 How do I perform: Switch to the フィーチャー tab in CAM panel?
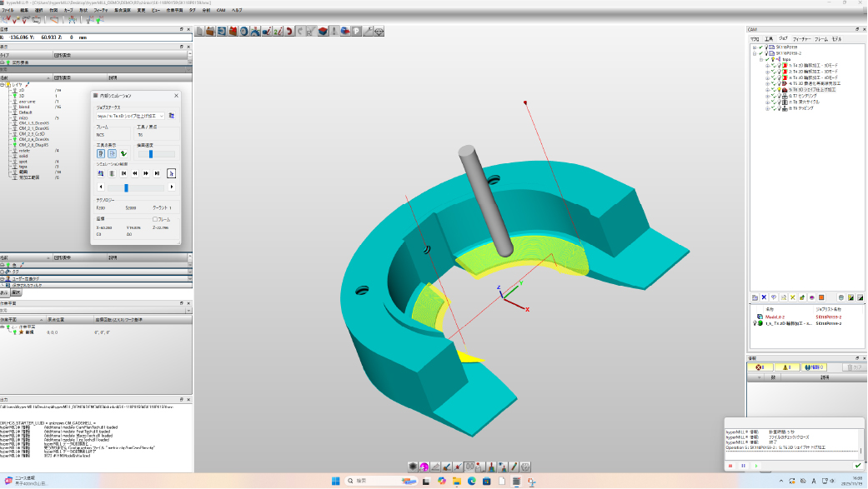click(801, 38)
